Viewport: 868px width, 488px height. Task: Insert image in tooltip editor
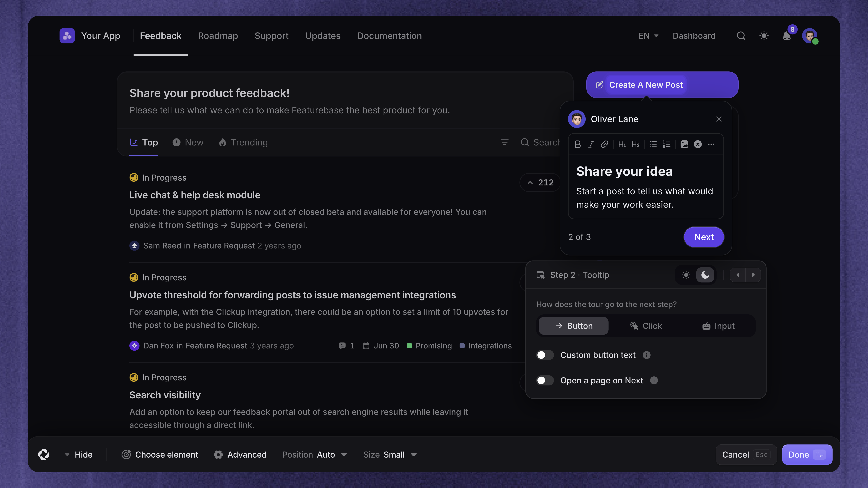(684, 144)
